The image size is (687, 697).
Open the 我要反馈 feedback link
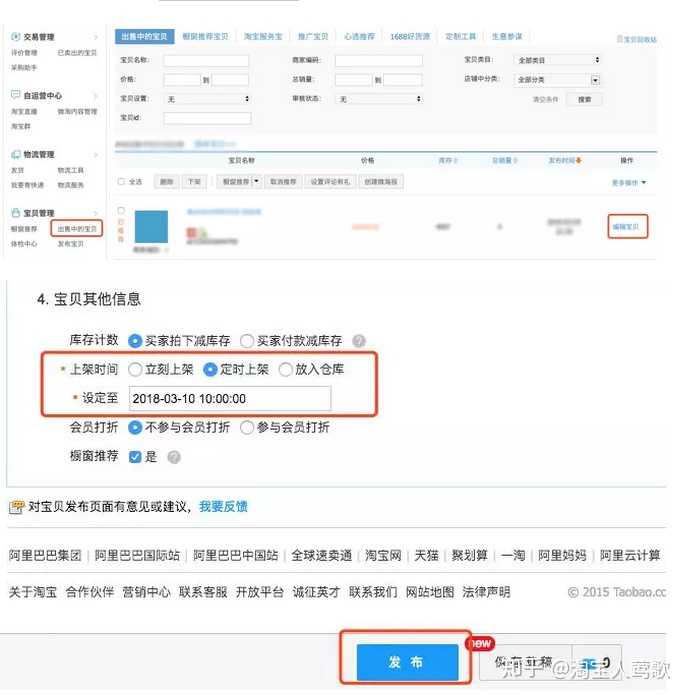(x=223, y=507)
